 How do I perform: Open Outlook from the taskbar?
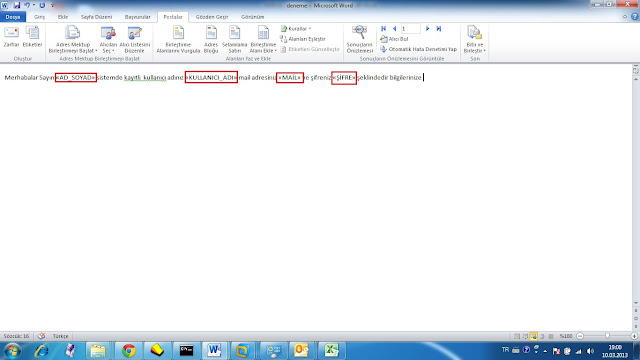(301, 351)
